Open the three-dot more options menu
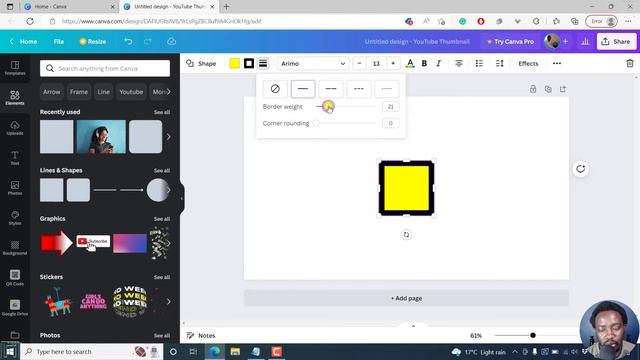The height and width of the screenshot is (360, 640). 557,63
